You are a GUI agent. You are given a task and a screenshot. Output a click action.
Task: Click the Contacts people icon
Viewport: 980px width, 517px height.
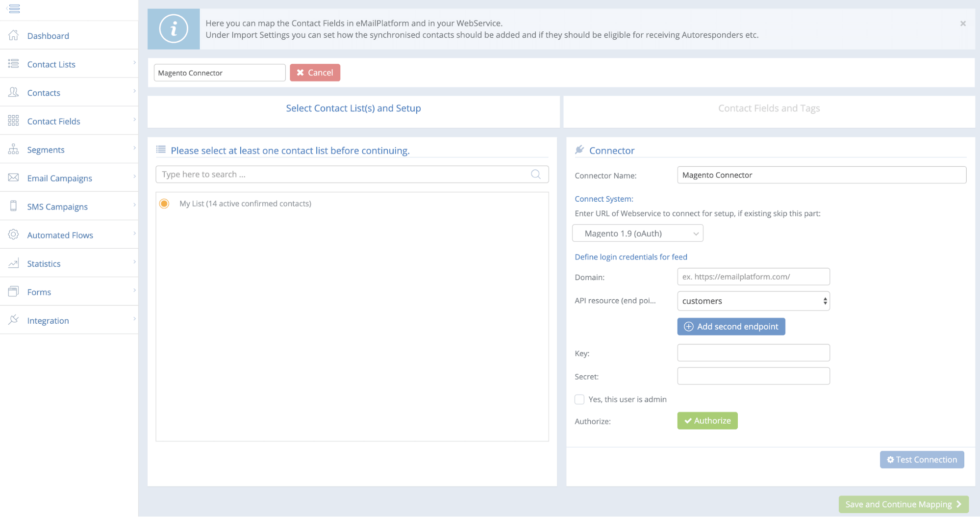pyautogui.click(x=14, y=92)
